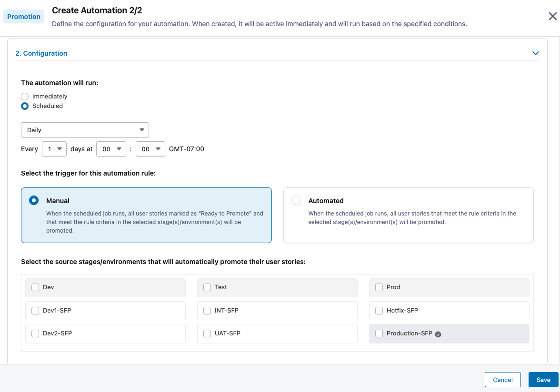Image resolution: width=560 pixels, height=392 pixels.
Task: Open the Daily frequency dropdown
Action: [x=85, y=130]
